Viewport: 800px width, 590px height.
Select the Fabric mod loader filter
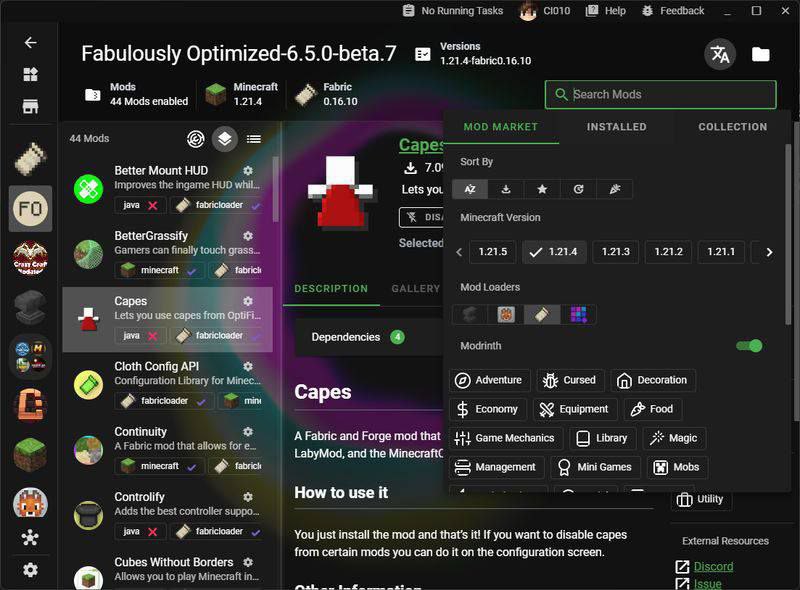[542, 315]
